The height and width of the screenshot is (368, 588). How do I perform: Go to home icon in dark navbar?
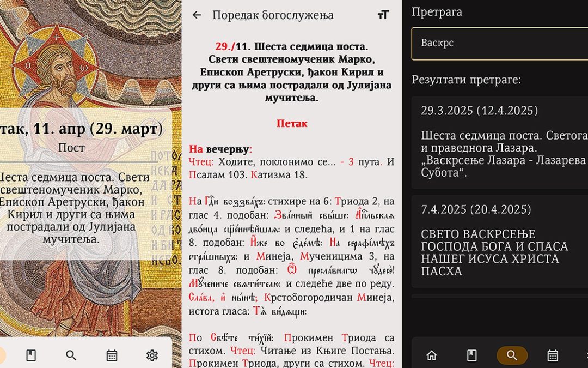[x=432, y=355]
